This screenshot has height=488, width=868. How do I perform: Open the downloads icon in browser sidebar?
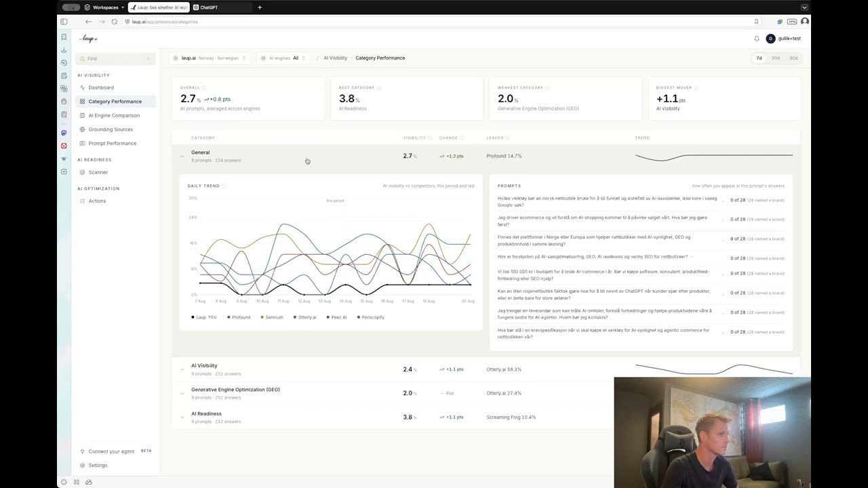64,50
